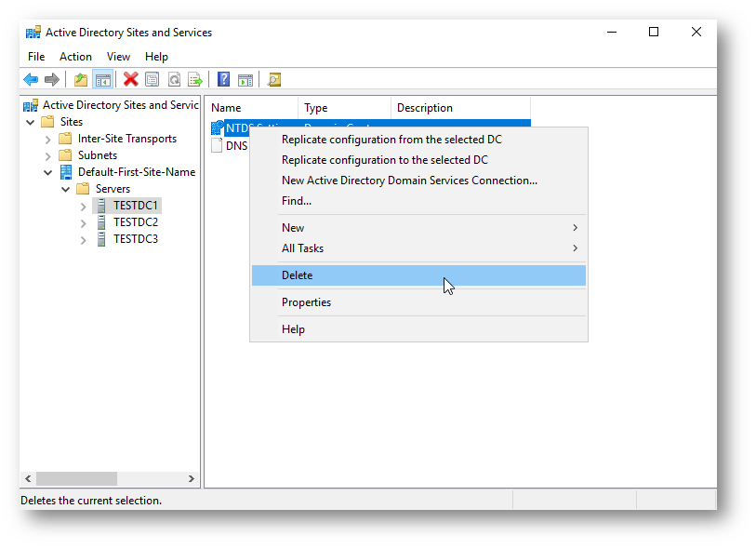Expand the TESTDC2 server node

84,222
